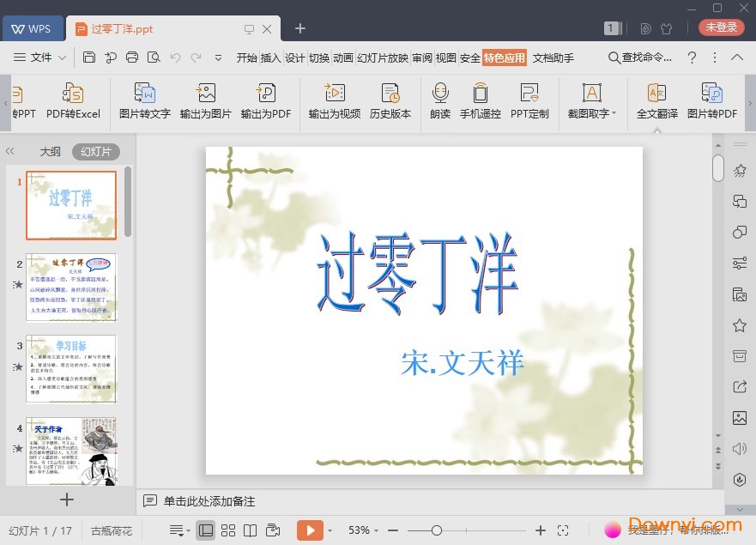This screenshot has height=545, width=756.
Task: Click the 未登录 login button
Action: pyautogui.click(x=721, y=27)
